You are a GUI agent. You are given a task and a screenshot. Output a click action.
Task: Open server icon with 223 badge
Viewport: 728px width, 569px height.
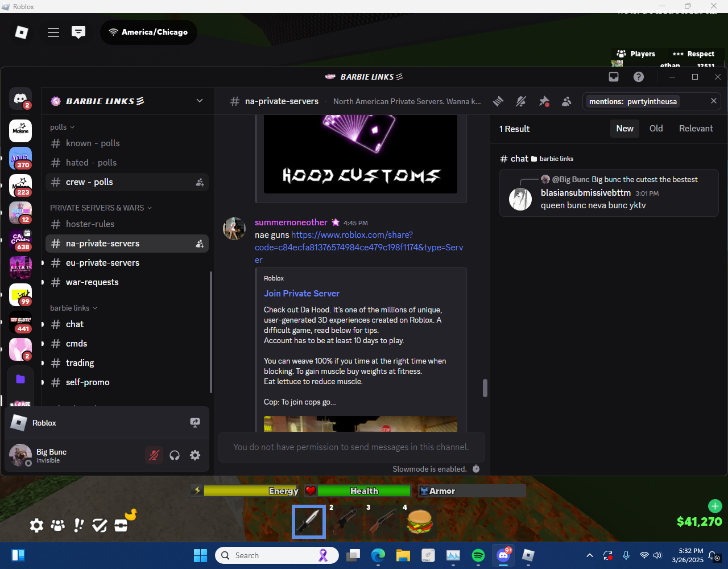[x=20, y=185]
